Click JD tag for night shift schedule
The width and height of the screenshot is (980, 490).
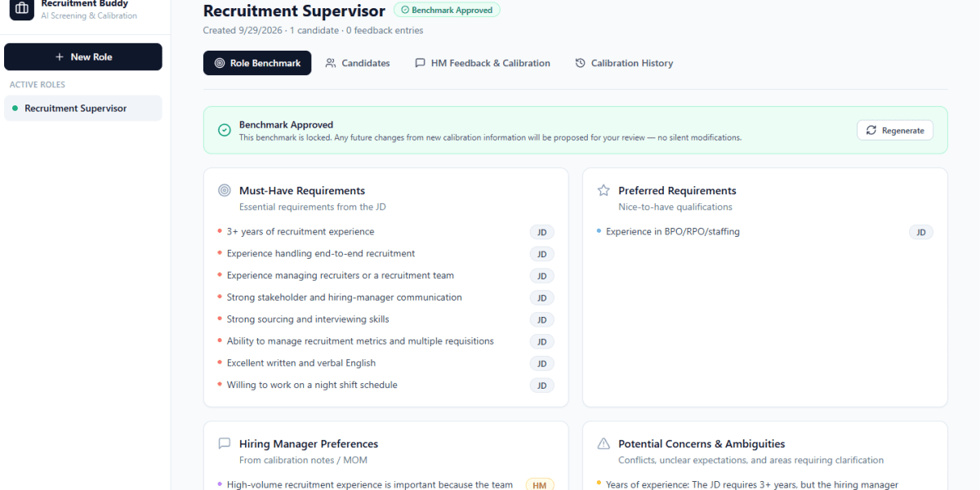pos(541,385)
